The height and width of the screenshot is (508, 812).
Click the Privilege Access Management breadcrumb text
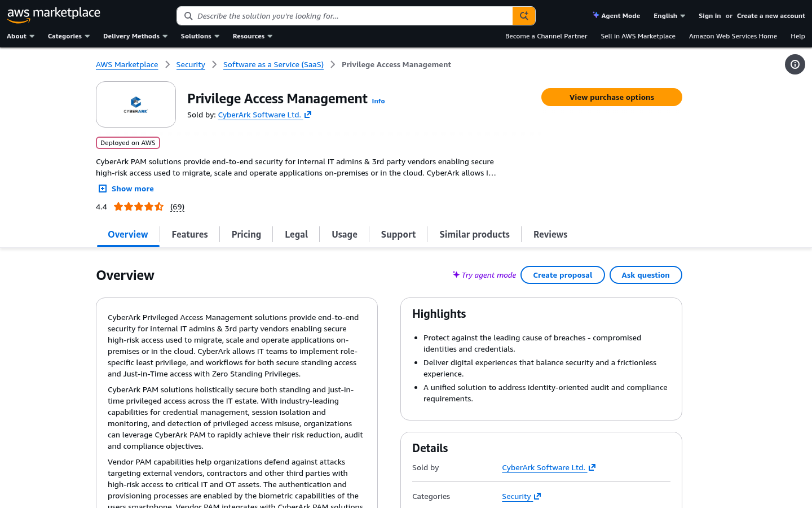[396, 64]
